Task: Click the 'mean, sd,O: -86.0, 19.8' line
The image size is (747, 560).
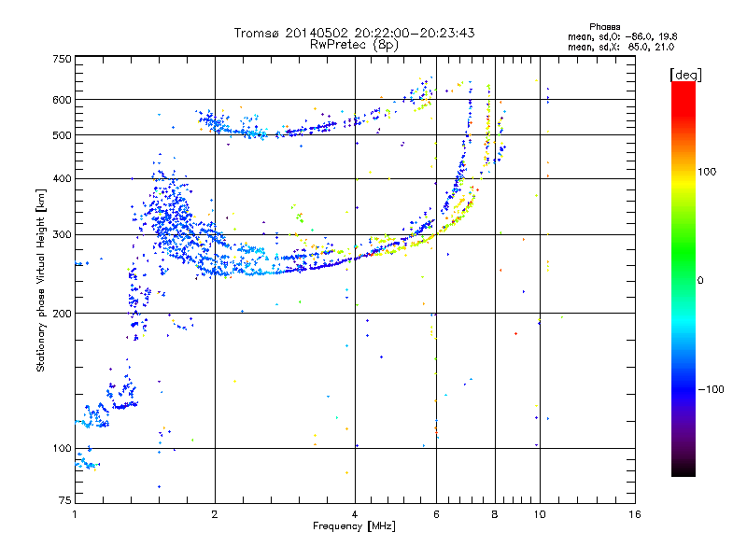Action: pyautogui.click(x=622, y=36)
